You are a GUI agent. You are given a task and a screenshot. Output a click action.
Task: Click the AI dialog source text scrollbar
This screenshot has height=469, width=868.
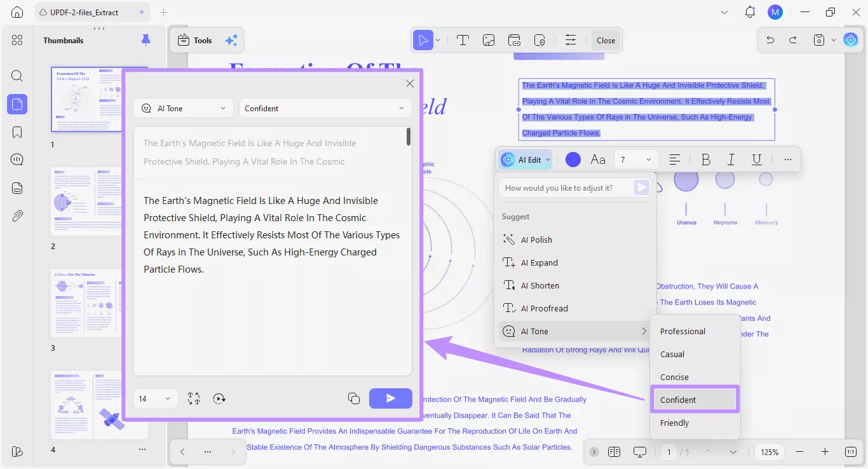click(409, 137)
